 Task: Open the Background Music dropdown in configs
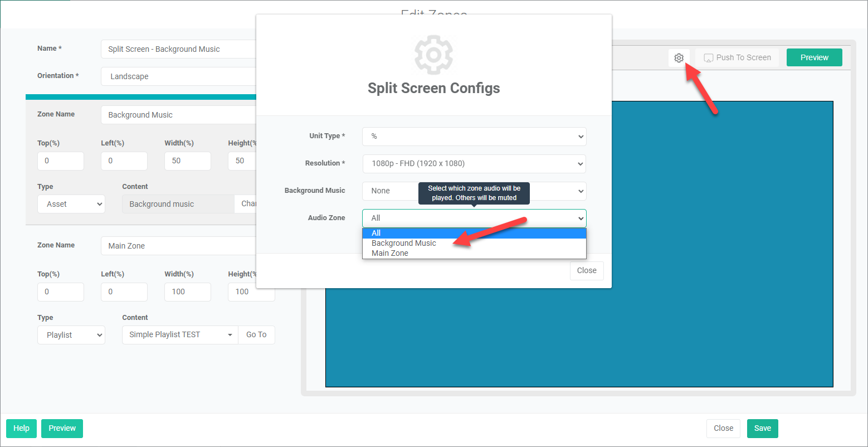point(474,191)
